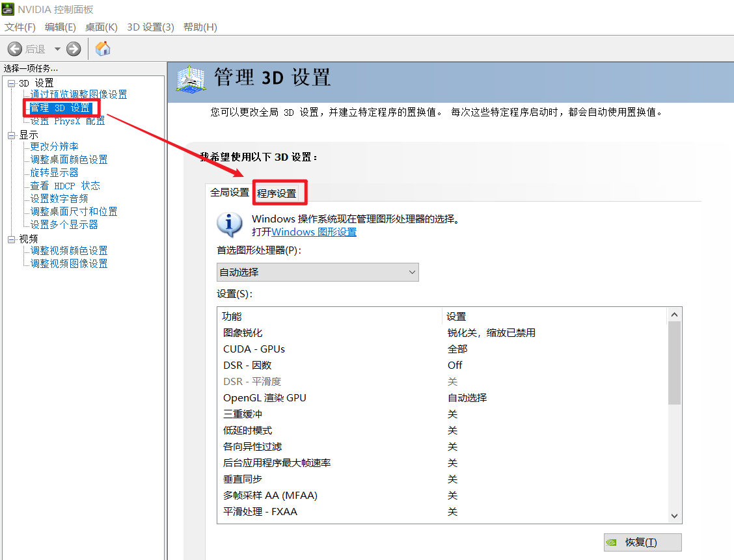Select the 多帧采样 AA (MFAA) row
The image size is (734, 560).
pyautogui.click(x=442, y=496)
